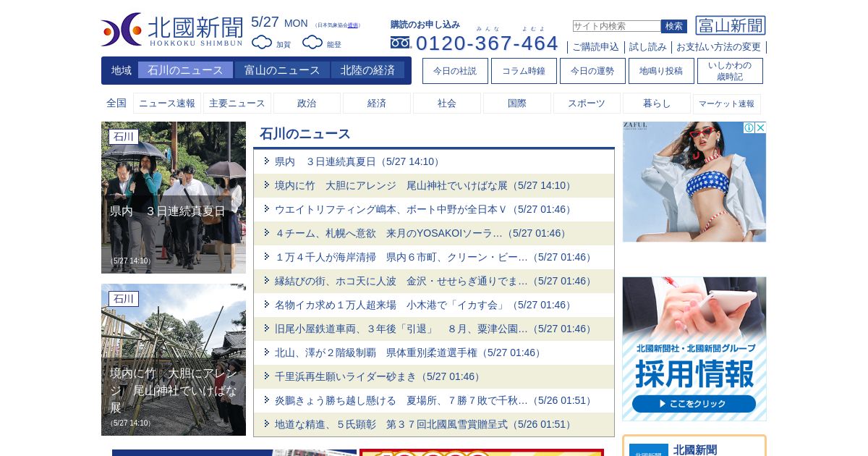
Task: Open 社会 menu item
Action: click(x=447, y=104)
